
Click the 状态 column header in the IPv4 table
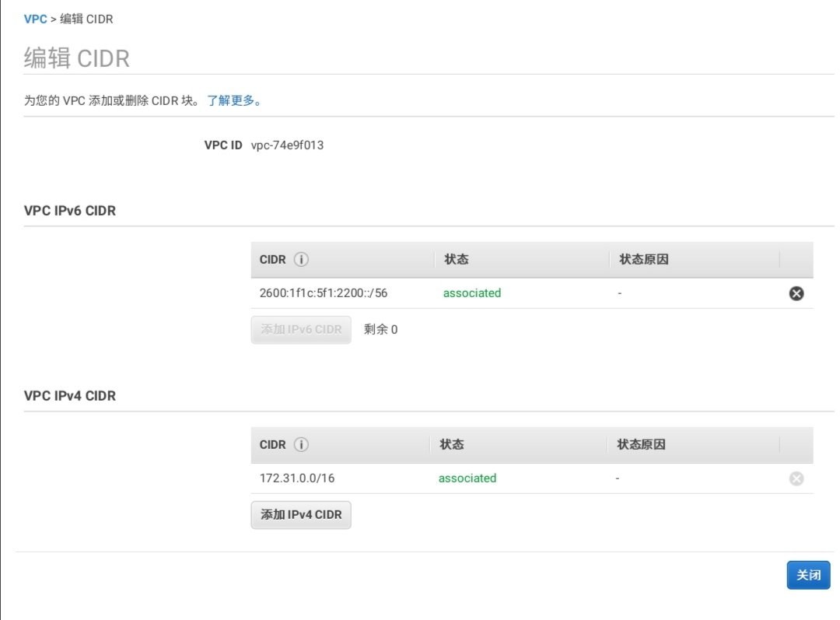(x=452, y=445)
